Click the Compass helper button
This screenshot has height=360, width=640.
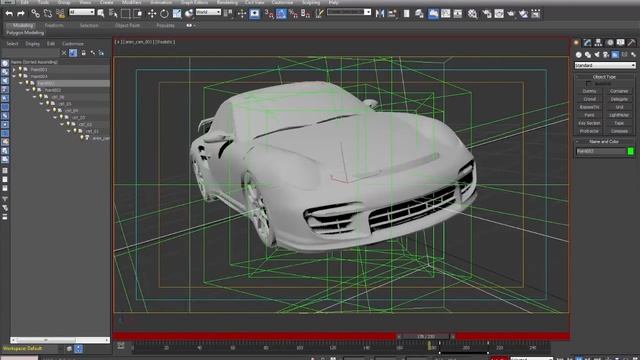(619, 131)
